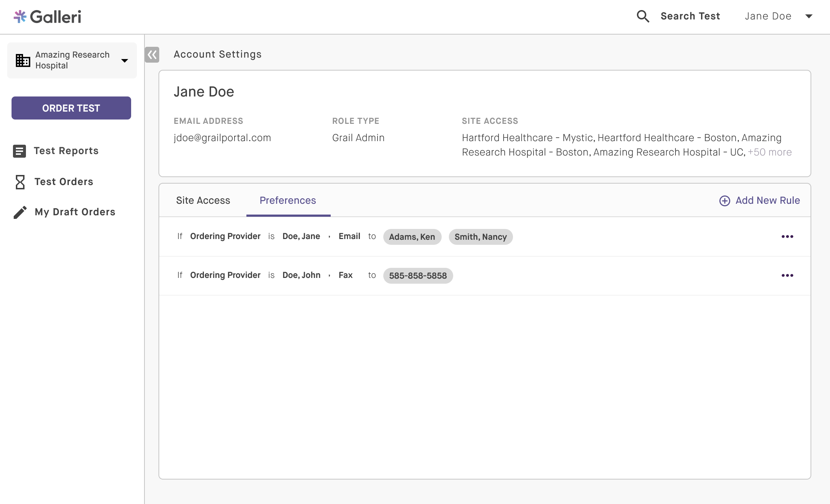Open Jane Doe user menu arrow
This screenshot has height=504, width=830.
pyautogui.click(x=809, y=16)
